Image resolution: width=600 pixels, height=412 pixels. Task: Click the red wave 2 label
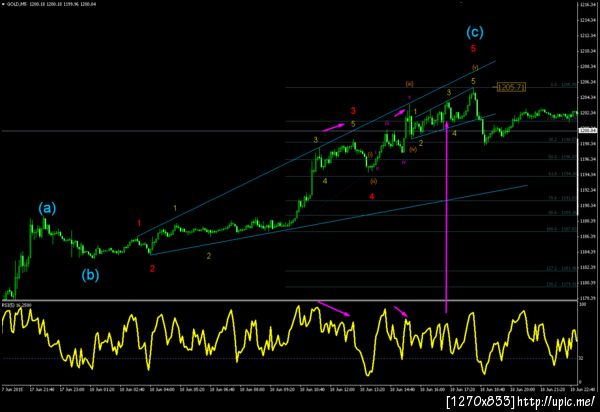click(x=152, y=269)
